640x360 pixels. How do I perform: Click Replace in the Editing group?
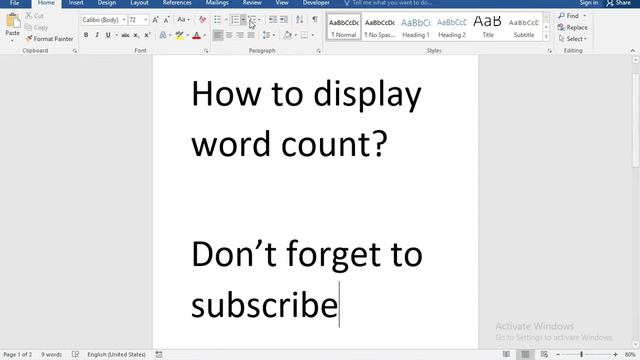(x=573, y=27)
